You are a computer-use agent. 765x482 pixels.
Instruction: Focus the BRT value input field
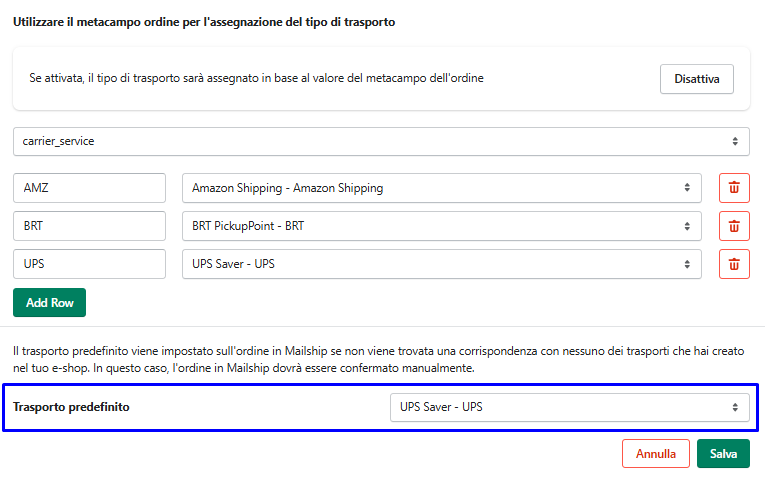(89, 226)
